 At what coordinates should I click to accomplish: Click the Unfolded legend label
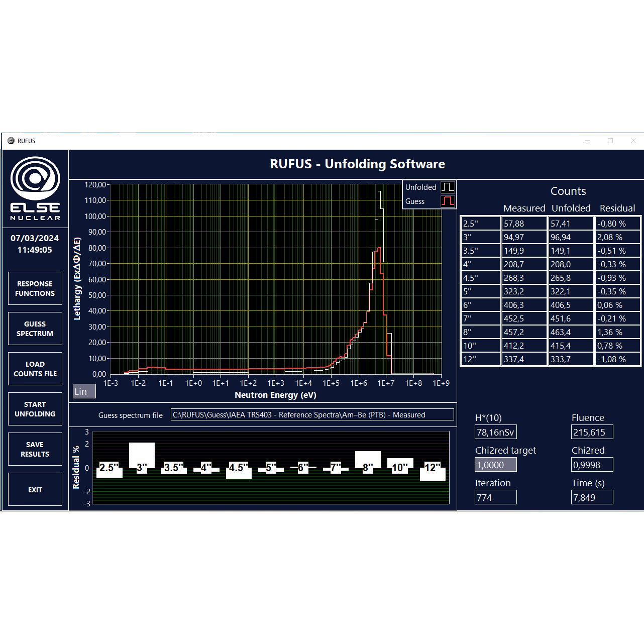(421, 187)
